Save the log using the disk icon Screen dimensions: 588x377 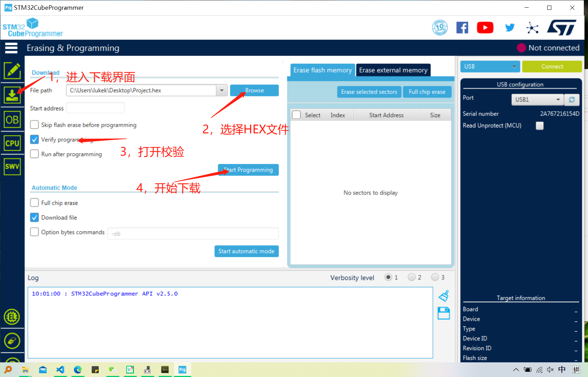click(x=443, y=313)
